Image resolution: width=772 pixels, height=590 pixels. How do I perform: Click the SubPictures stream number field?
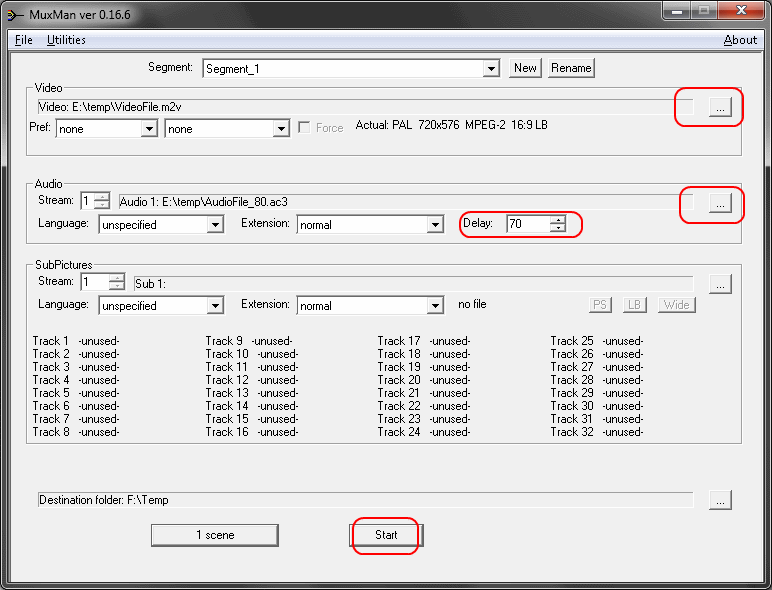tap(95, 282)
